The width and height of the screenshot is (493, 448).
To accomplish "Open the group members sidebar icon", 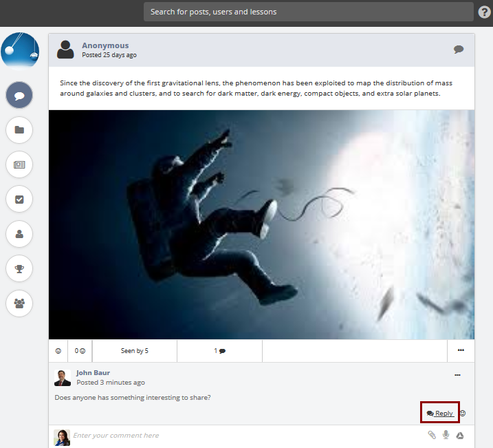I will click(x=19, y=303).
